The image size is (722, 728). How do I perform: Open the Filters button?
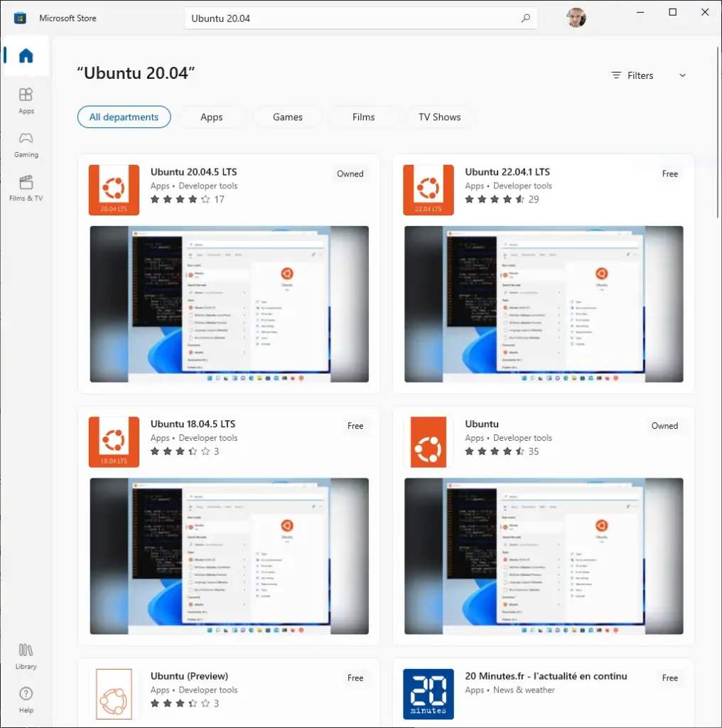pyautogui.click(x=648, y=75)
